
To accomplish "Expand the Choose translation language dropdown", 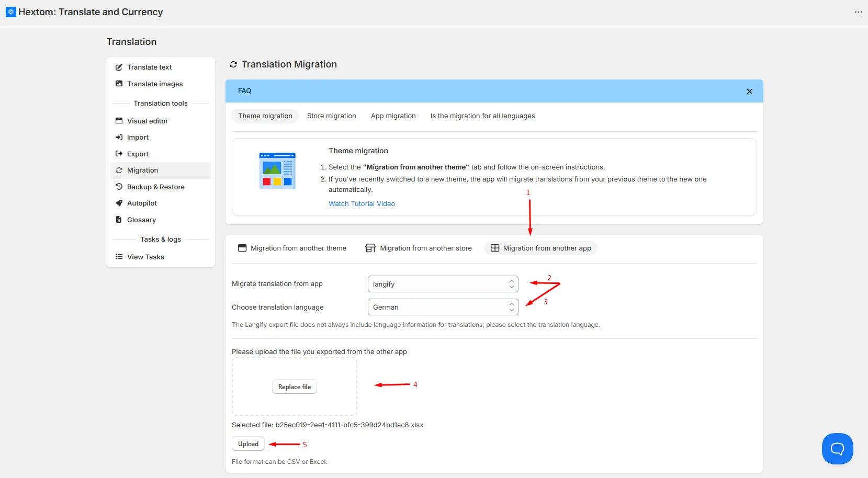I will (x=443, y=307).
